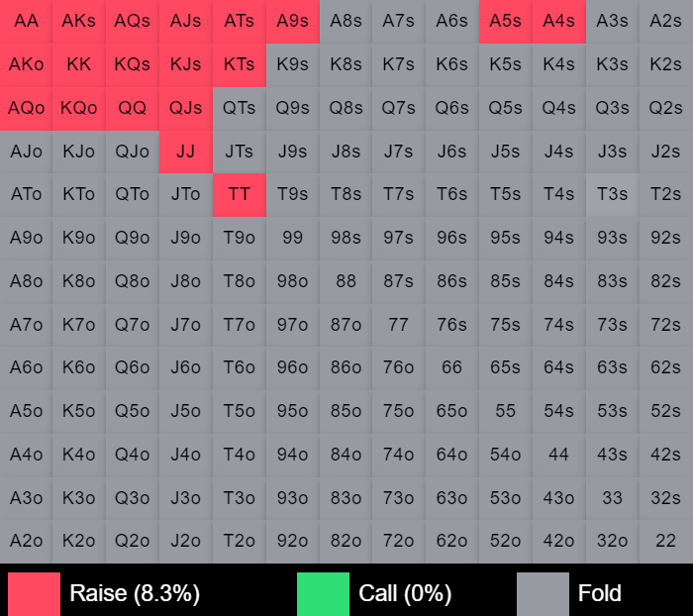Image resolution: width=693 pixels, height=616 pixels.
Task: Click the Call (0%) legend label
Action: click(405, 594)
